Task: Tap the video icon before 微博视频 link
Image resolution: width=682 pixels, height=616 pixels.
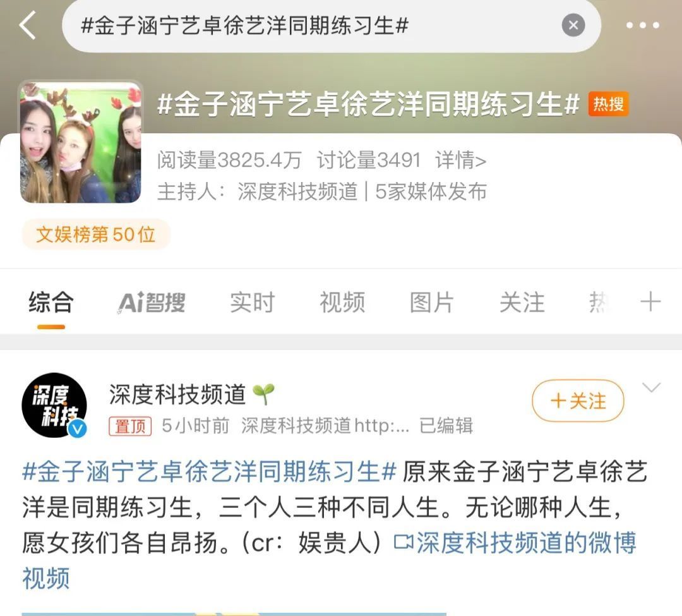Action: [403, 542]
